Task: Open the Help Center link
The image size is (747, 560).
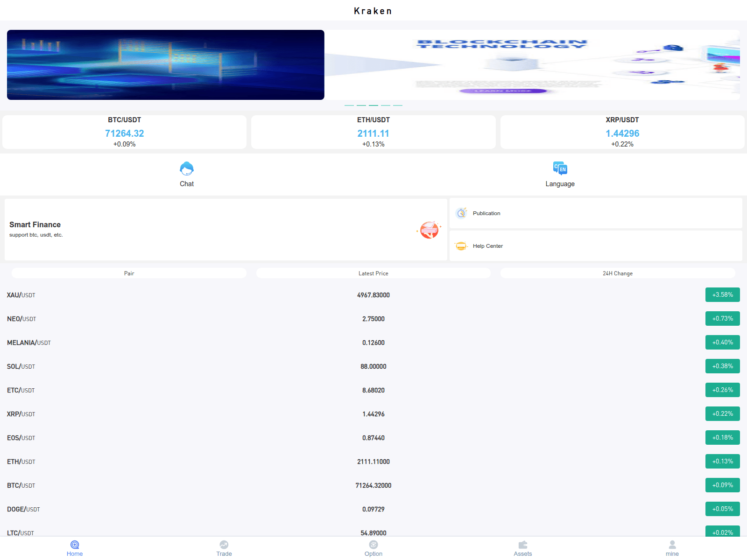Action: [x=488, y=246]
